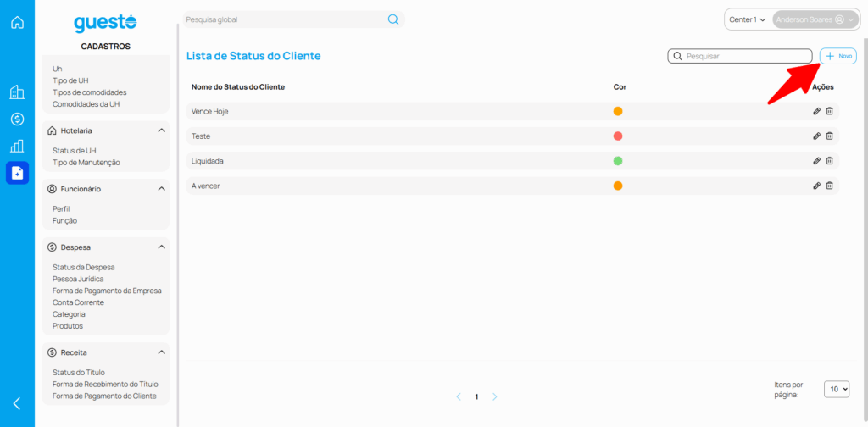
Task: Delete the Teste status with the trash icon
Action: pyautogui.click(x=830, y=136)
